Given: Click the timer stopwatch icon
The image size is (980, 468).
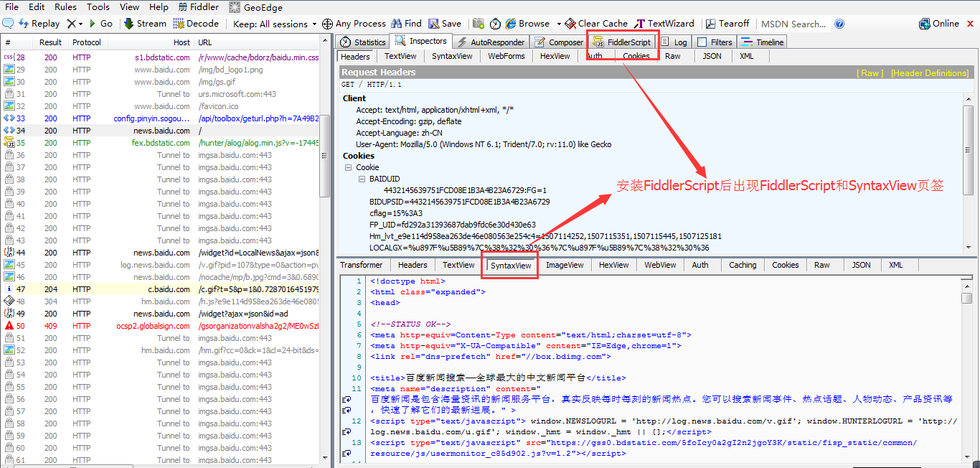Looking at the screenshot, I should point(496,24).
